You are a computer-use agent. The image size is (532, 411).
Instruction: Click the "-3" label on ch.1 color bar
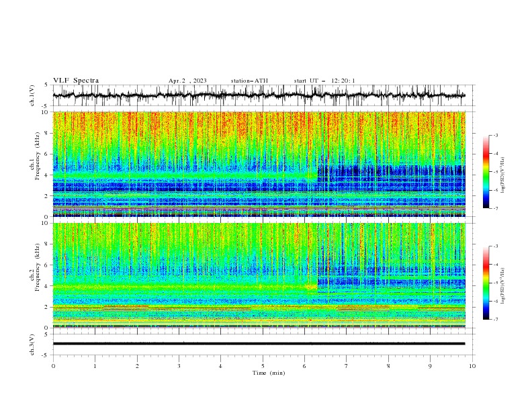495,135
